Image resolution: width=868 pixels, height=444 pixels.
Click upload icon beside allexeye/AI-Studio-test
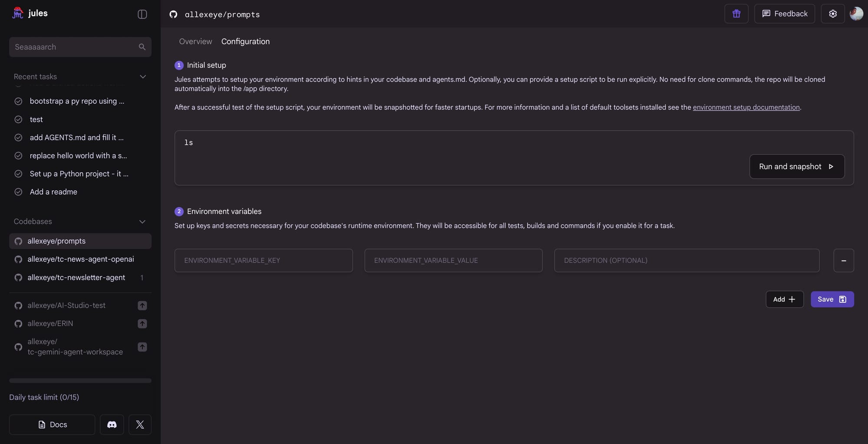click(x=142, y=305)
